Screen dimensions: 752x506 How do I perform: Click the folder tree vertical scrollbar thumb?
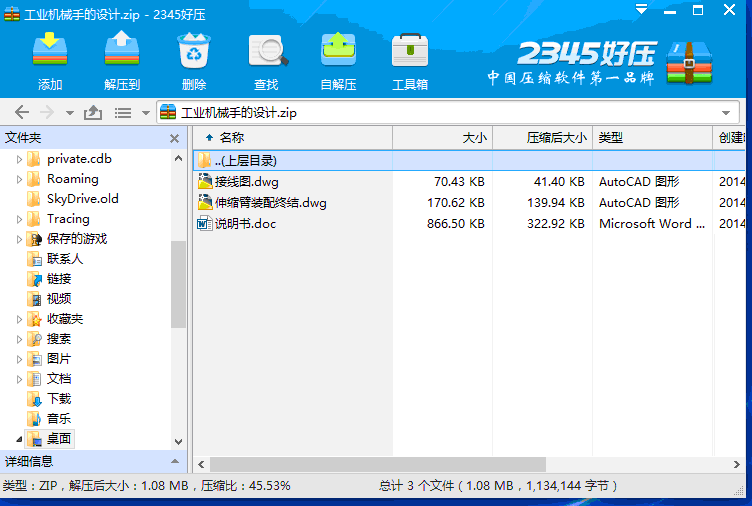coord(178,284)
